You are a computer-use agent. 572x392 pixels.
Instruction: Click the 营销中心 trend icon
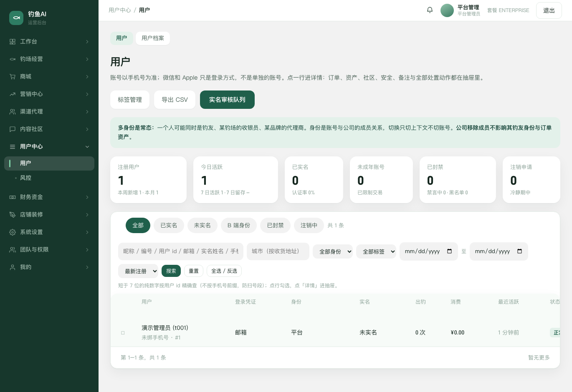click(13, 94)
